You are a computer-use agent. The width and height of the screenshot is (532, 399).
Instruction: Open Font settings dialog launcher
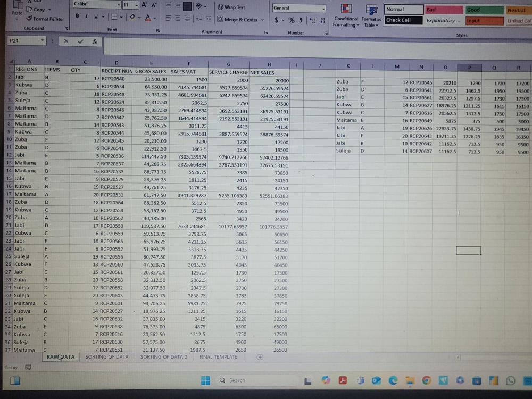pos(158,31)
